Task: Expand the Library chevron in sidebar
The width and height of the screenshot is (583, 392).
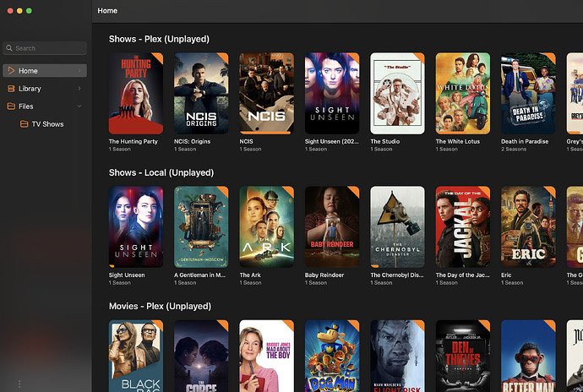Action: coord(79,89)
